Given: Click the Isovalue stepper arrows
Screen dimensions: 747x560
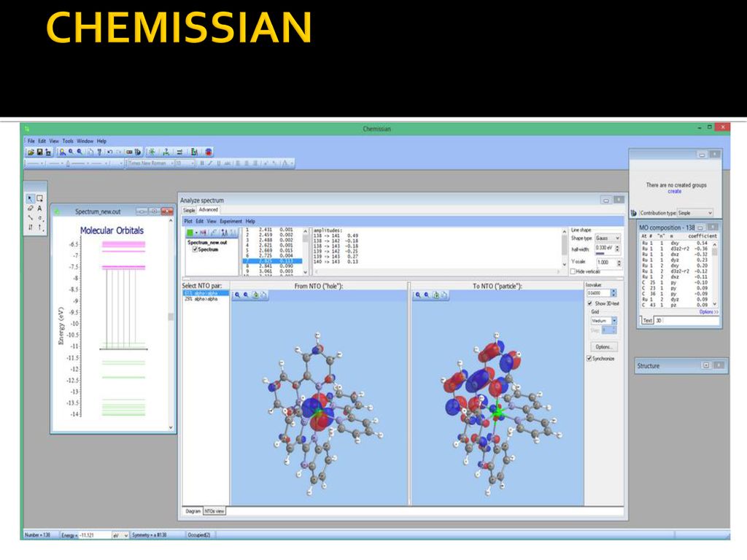Looking at the screenshot, I should (x=614, y=293).
